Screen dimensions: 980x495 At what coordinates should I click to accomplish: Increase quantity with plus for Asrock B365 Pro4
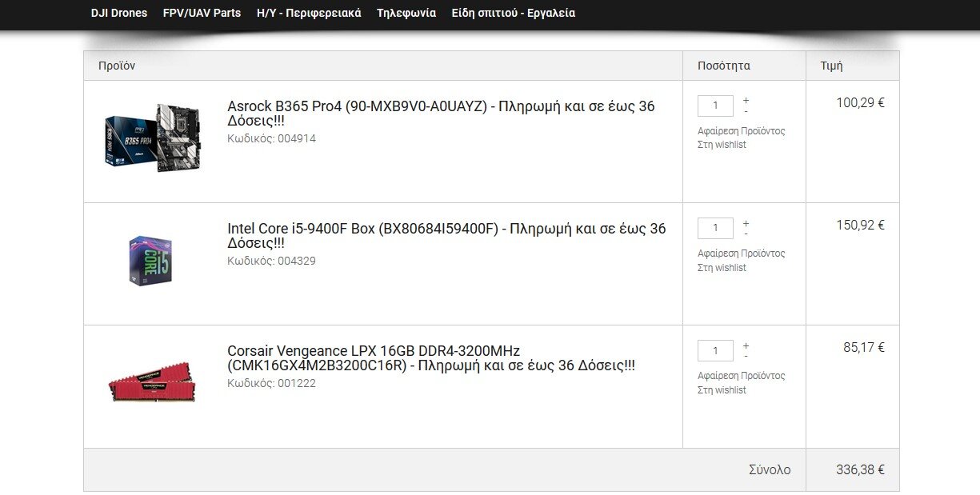click(746, 101)
